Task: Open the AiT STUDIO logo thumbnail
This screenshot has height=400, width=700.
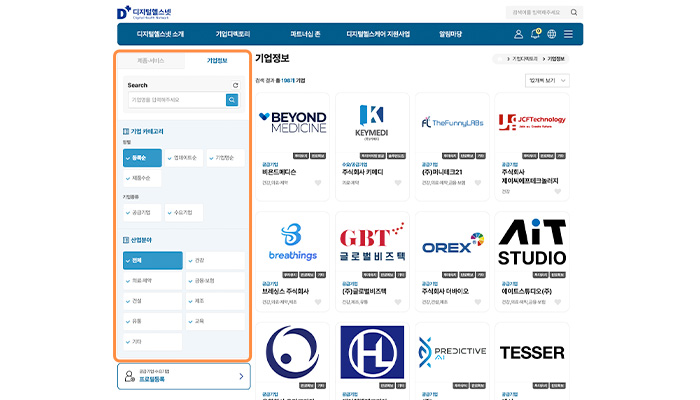Action: (x=532, y=242)
